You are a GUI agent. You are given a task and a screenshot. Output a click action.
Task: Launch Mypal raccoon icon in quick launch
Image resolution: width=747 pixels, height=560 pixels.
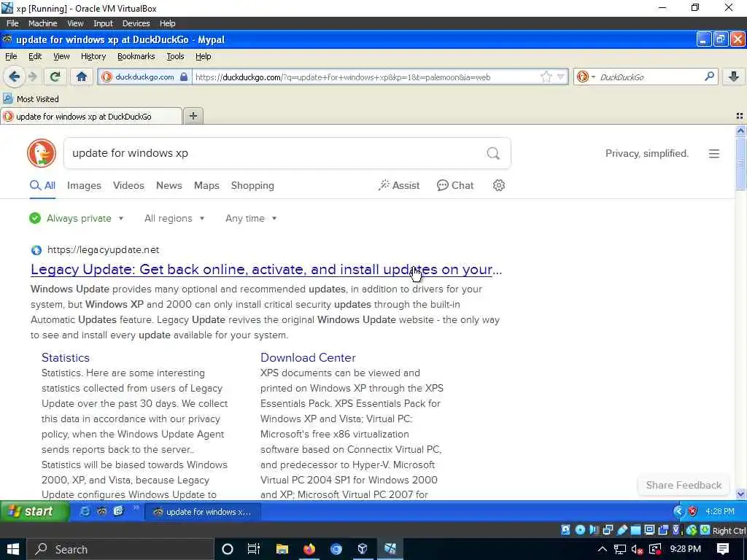coord(102,511)
